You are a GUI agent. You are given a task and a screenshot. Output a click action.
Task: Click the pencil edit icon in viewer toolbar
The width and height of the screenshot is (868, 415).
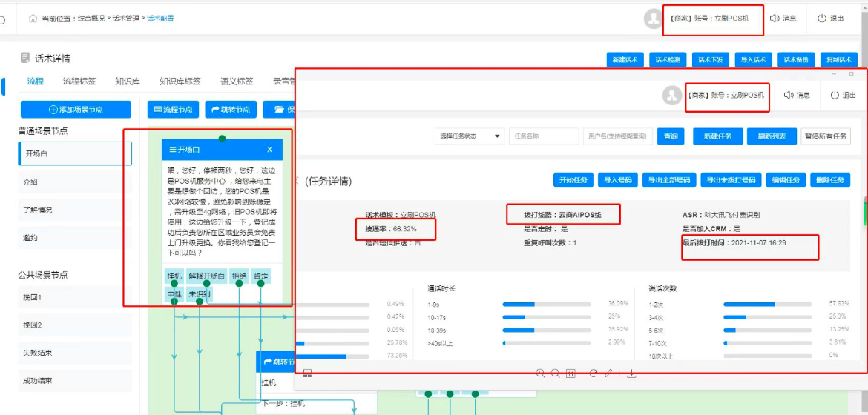point(608,373)
